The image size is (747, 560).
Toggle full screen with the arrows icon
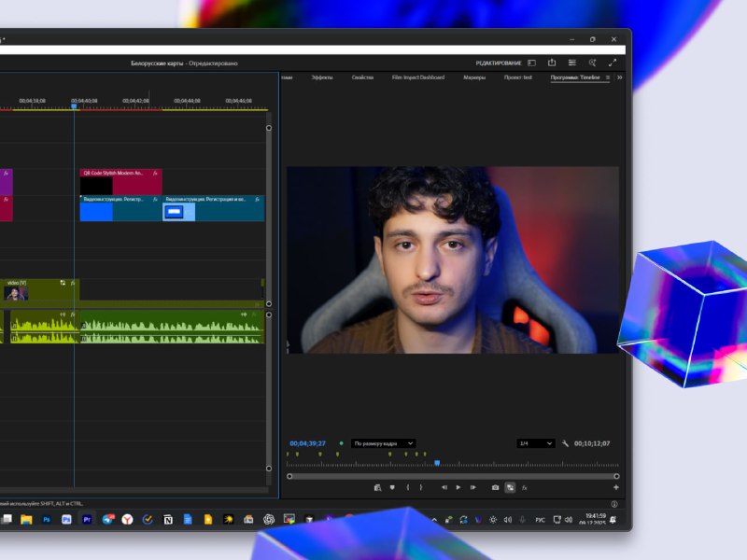[x=613, y=63]
